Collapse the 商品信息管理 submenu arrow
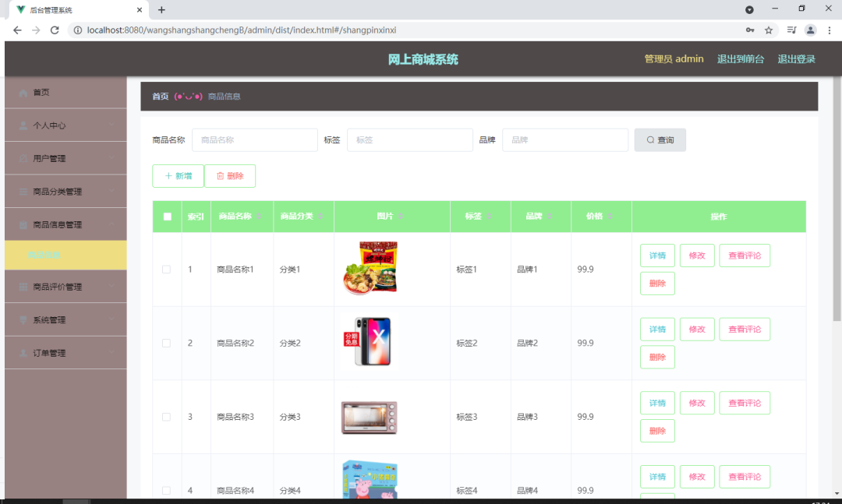The height and width of the screenshot is (504, 842). click(111, 224)
